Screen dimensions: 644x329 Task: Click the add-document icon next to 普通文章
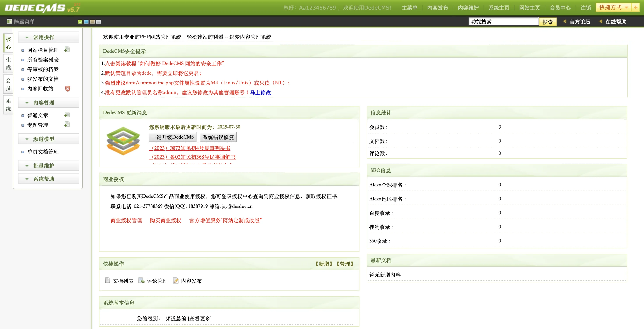67,115
